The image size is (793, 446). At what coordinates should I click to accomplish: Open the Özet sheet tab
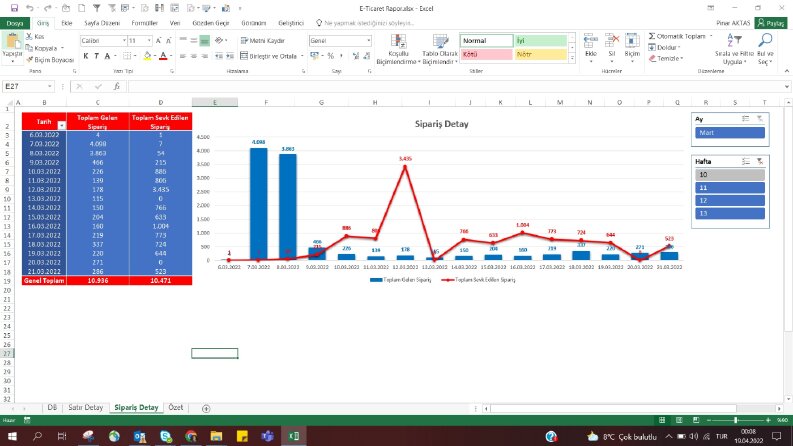coord(175,408)
